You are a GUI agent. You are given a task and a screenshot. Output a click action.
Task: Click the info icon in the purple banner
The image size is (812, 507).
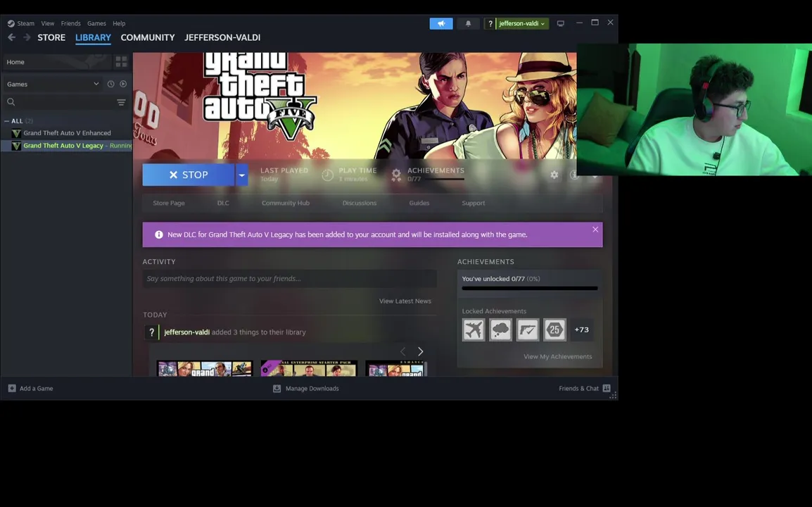[x=159, y=234]
